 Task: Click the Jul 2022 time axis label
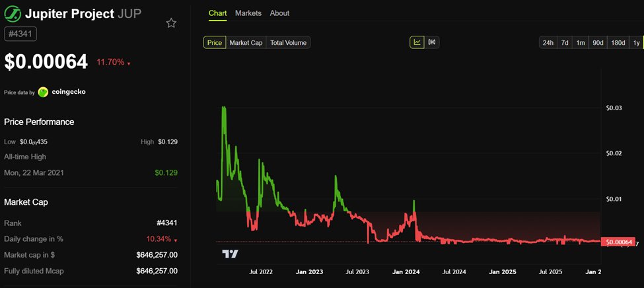click(x=261, y=272)
